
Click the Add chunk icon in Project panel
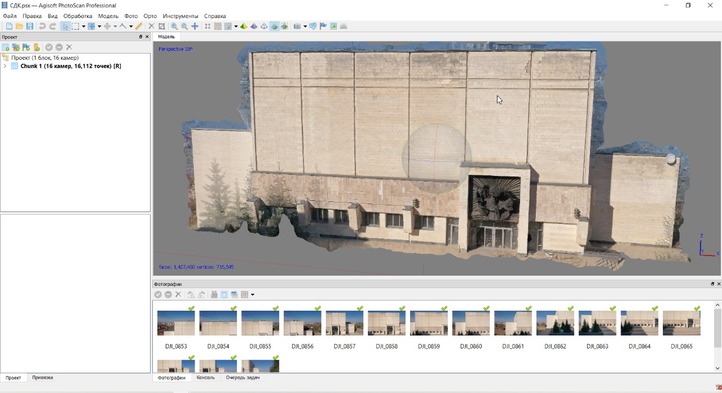point(6,47)
